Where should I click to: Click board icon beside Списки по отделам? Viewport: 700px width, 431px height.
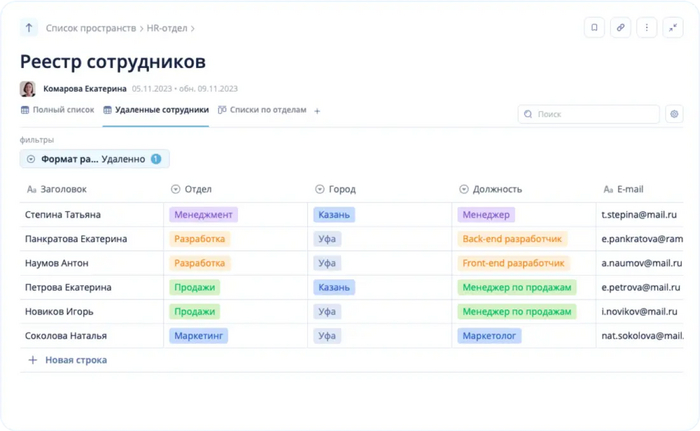222,110
